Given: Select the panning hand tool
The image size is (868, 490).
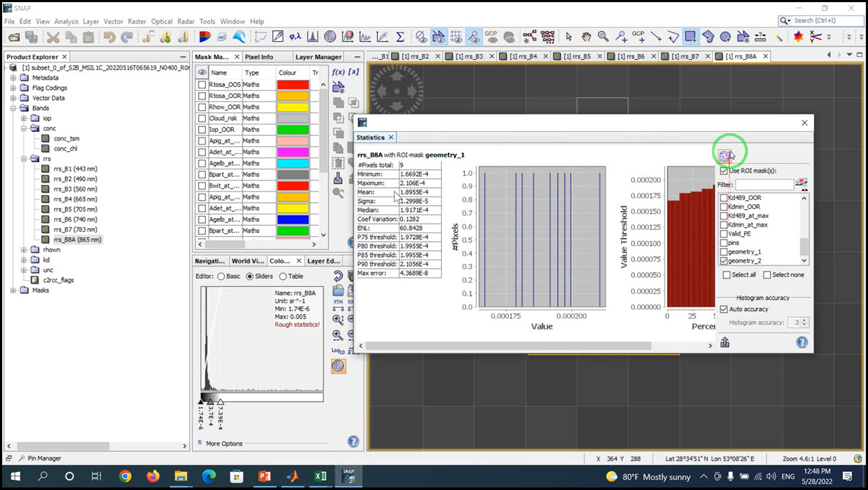Looking at the screenshot, I should pos(587,37).
